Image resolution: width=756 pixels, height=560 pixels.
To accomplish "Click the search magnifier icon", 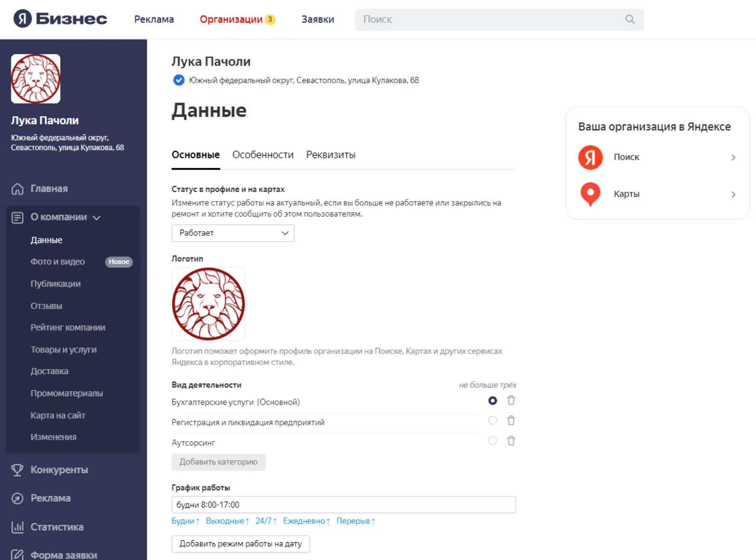I will click(630, 19).
